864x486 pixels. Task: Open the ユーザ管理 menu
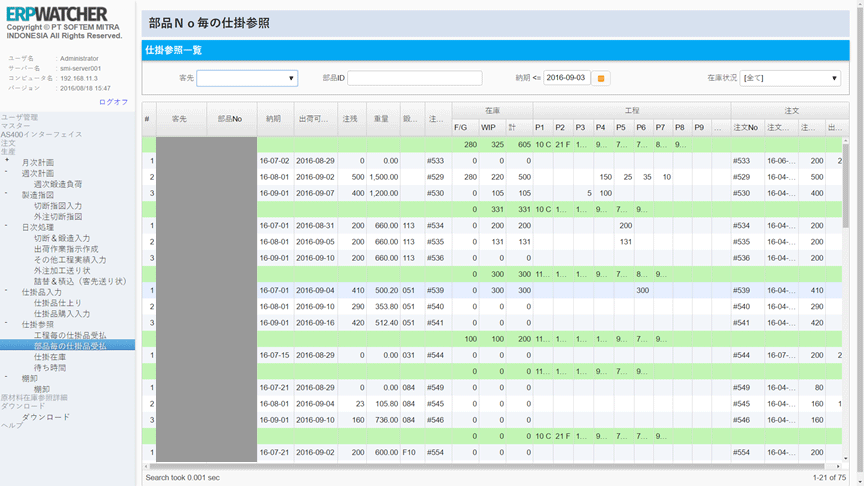[x=19, y=117]
